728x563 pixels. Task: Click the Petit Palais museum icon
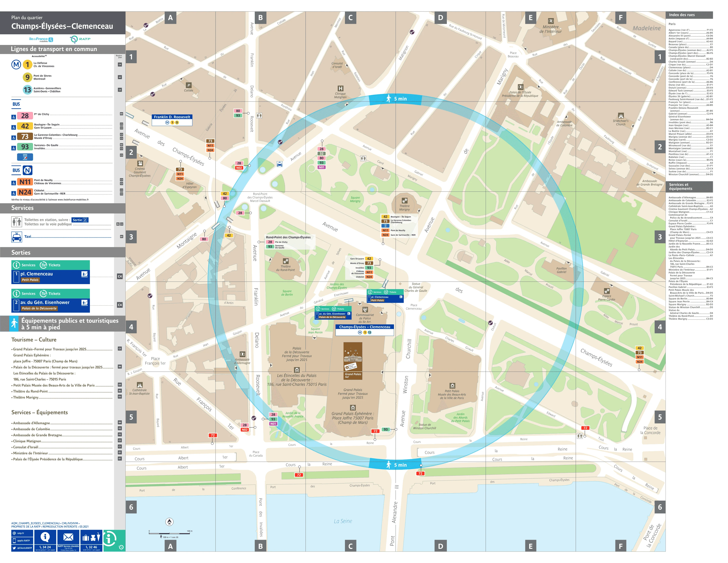452,386
